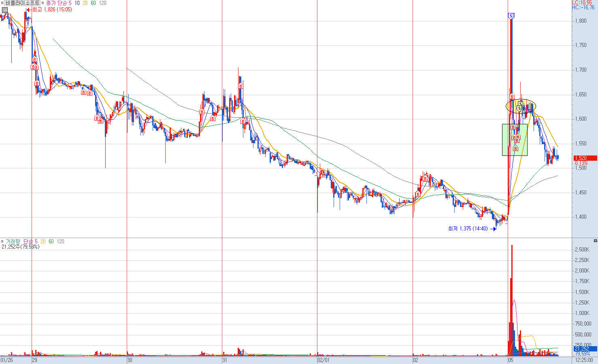Click the 01/26 date label on time axis
The image size is (598, 364).
pyautogui.click(x=7, y=360)
